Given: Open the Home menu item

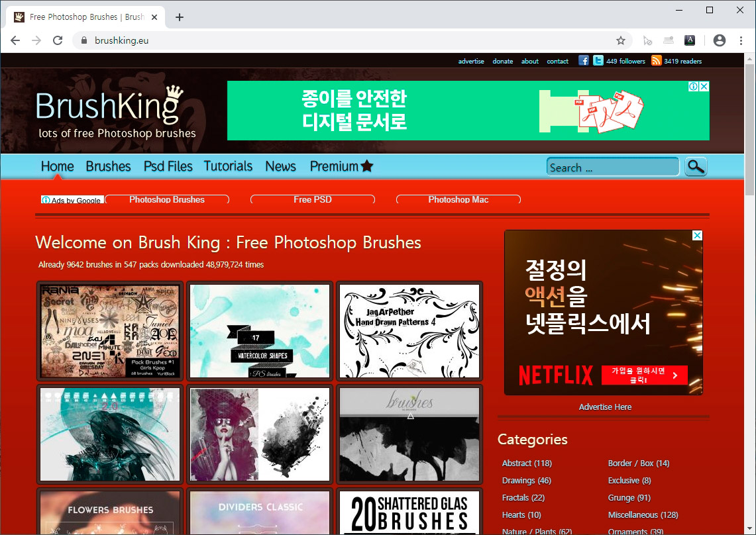Looking at the screenshot, I should click(x=58, y=166).
